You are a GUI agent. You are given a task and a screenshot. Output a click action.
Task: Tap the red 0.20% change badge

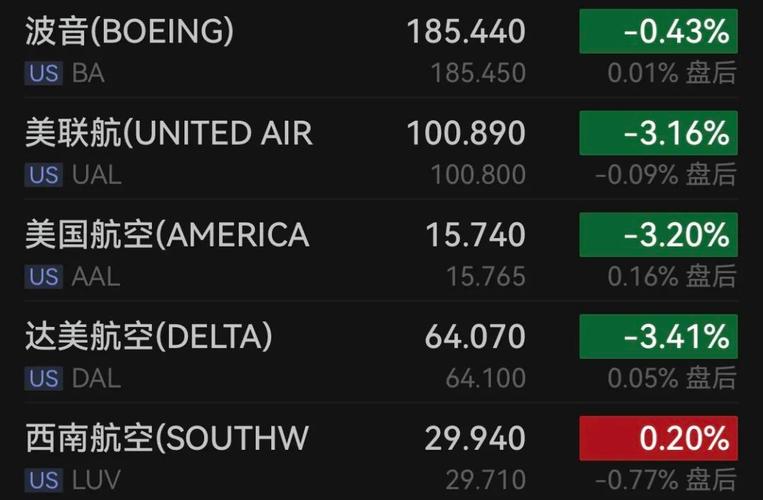[x=658, y=438]
